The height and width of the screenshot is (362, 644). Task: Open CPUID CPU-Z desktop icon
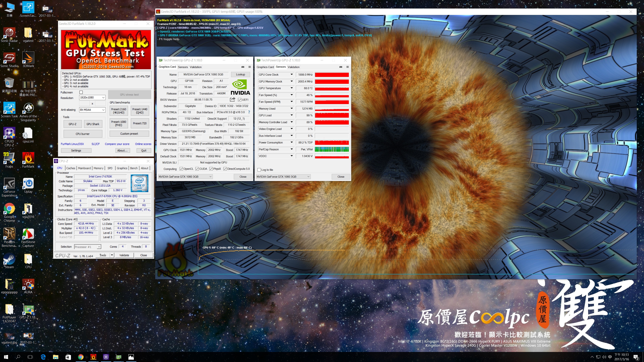9,137
